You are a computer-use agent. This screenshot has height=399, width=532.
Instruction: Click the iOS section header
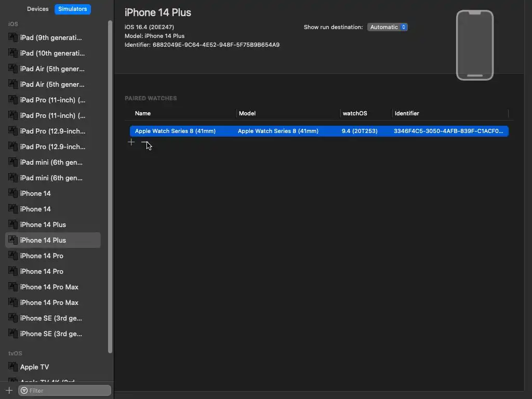tap(13, 24)
